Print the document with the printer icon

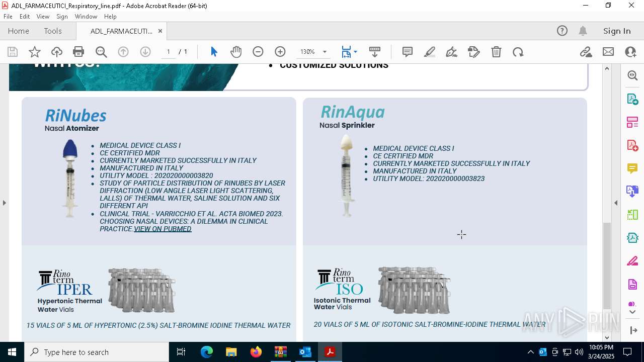pos(78,52)
